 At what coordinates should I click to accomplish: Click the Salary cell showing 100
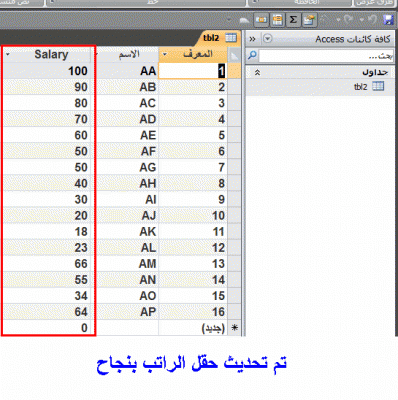click(47, 71)
